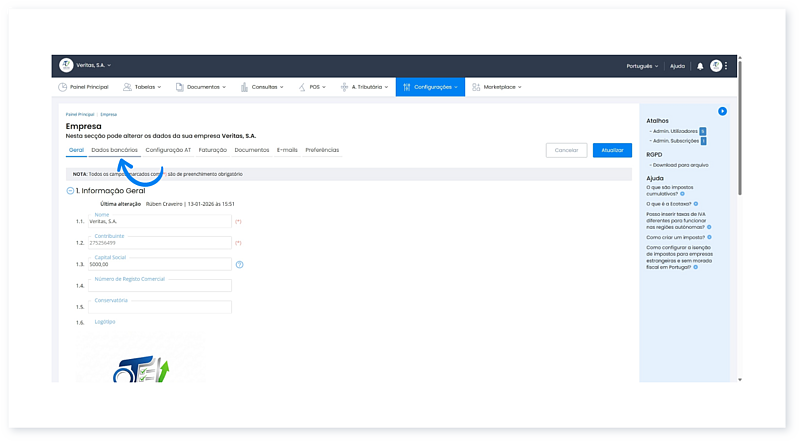Click the Painel Principal breadcrumb link
The width and height of the screenshot is (800, 442).
[80, 114]
